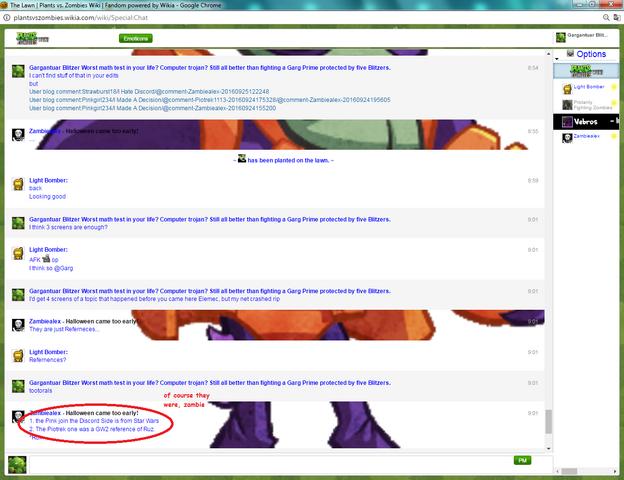Click the green PM button
This screenshot has height=480, width=624.
[522, 460]
